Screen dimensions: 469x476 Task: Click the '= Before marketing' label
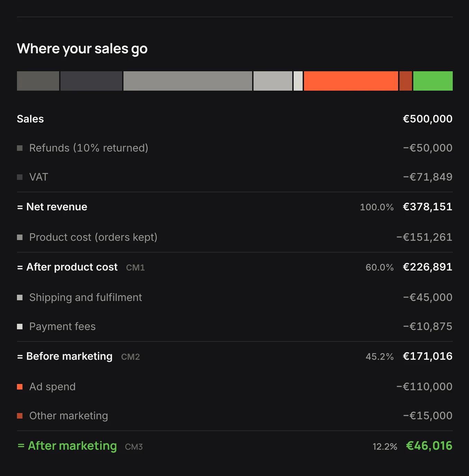pyautogui.click(x=65, y=356)
